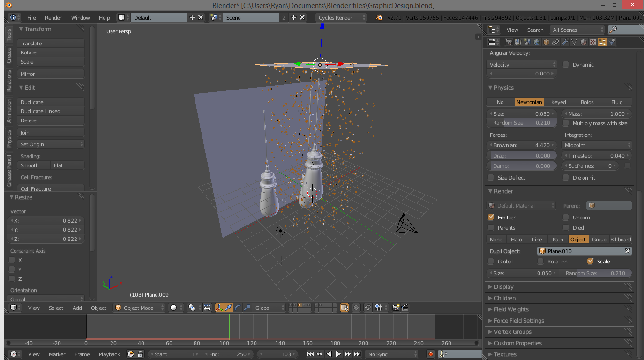Image resolution: width=644 pixels, height=360 pixels.
Task: Click the OpenGL render animation clapper icon
Action: (x=404, y=307)
